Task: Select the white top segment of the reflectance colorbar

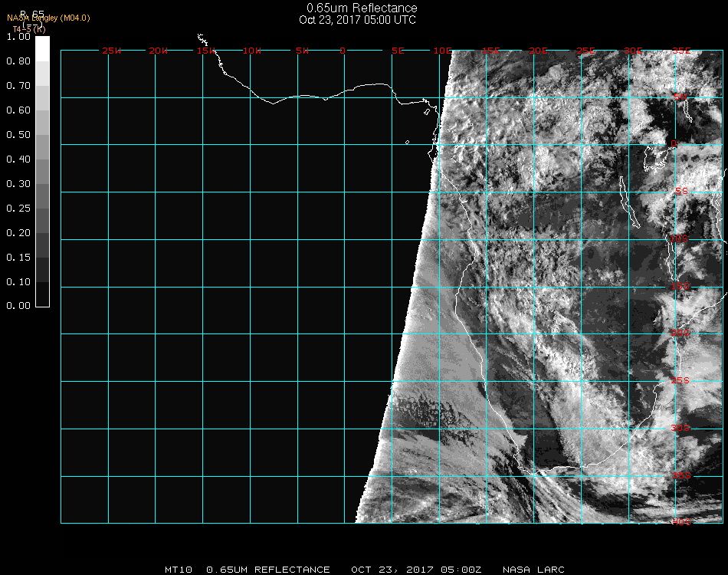Action: point(42,49)
